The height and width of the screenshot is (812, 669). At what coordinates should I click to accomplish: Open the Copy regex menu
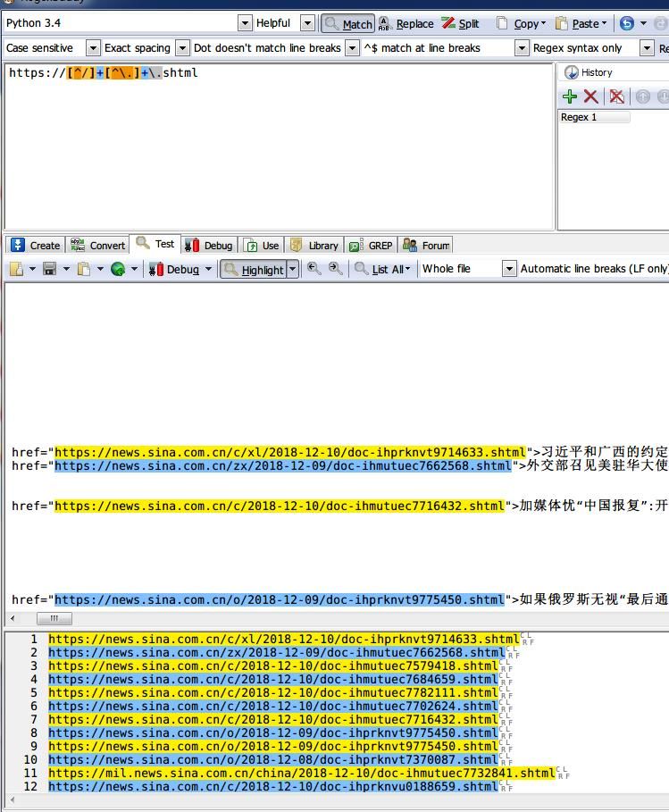[x=522, y=24]
